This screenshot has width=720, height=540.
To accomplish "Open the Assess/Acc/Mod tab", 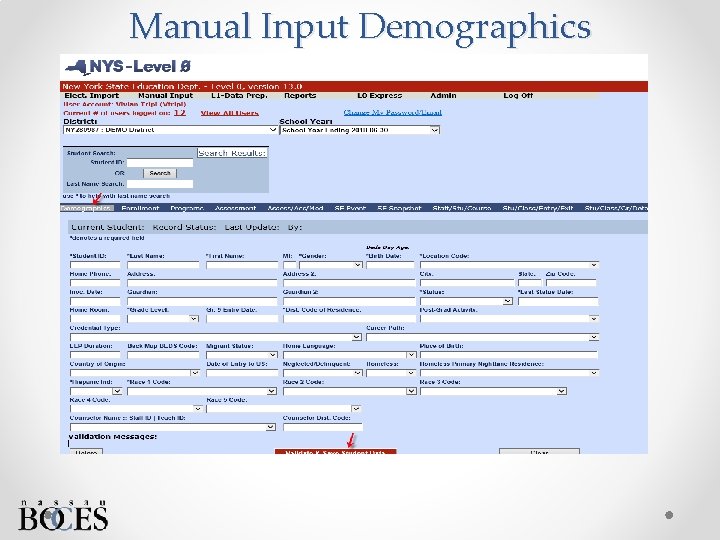I will (295, 208).
